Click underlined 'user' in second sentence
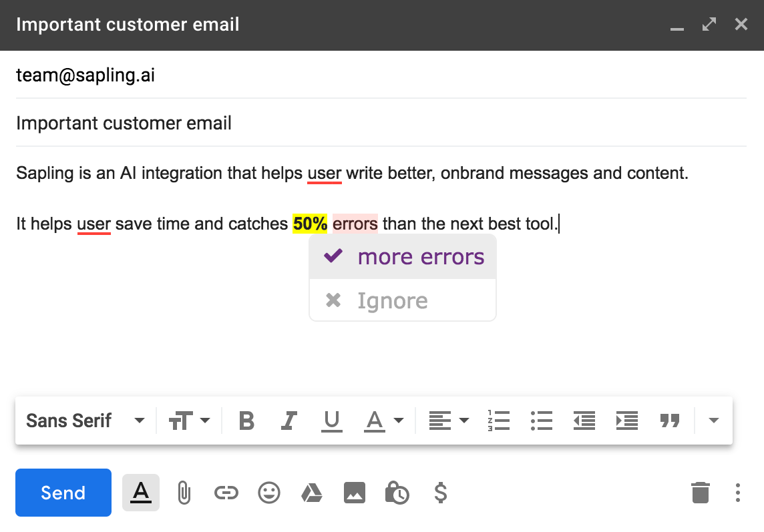This screenshot has height=532, width=764. click(x=94, y=224)
